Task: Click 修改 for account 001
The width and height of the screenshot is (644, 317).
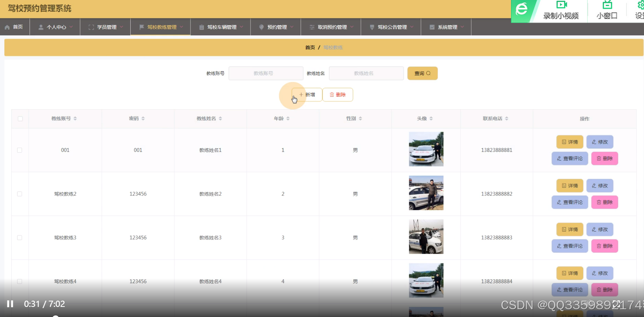Action: tap(600, 142)
